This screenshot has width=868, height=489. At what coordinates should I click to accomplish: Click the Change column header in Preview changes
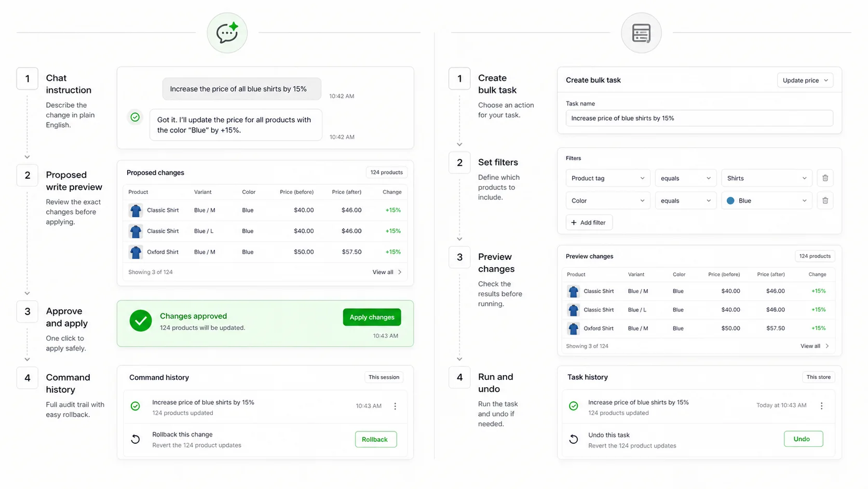(817, 274)
